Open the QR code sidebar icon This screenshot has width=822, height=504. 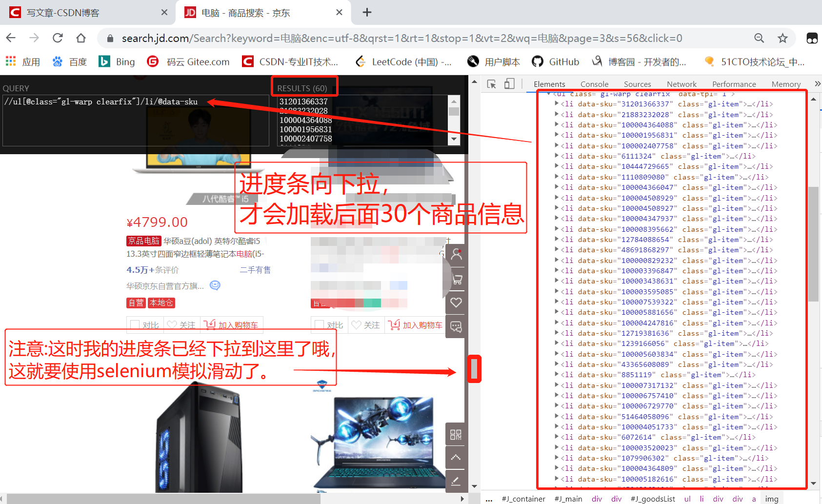click(x=456, y=434)
